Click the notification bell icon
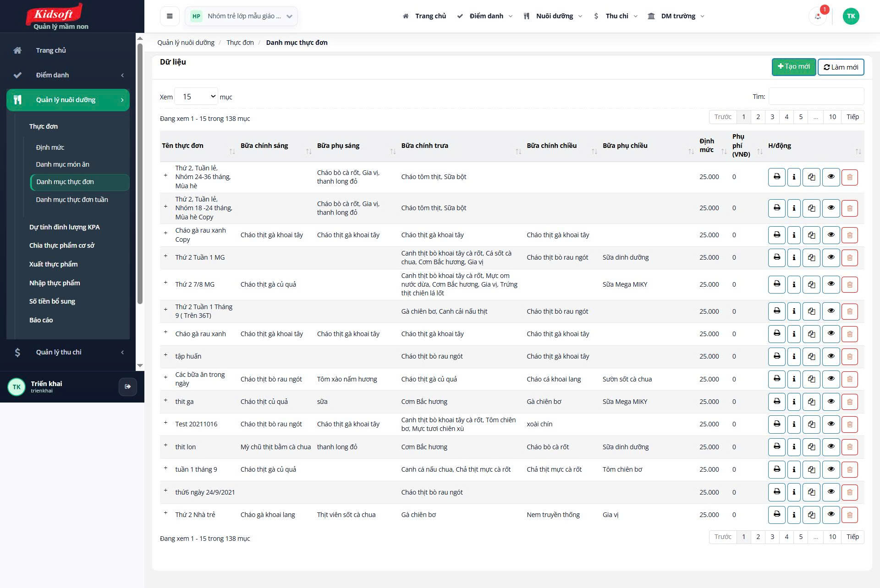This screenshot has height=588, width=880. pos(818,16)
